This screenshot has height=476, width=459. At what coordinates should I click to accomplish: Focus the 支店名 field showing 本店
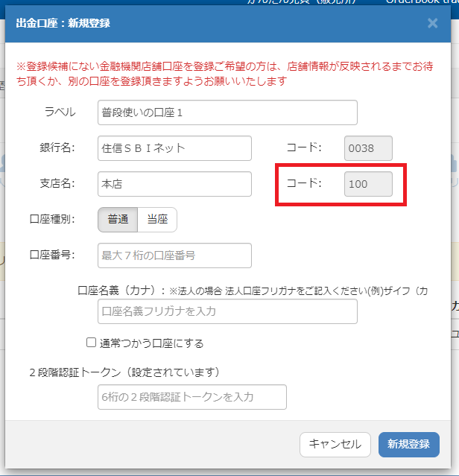point(174,184)
